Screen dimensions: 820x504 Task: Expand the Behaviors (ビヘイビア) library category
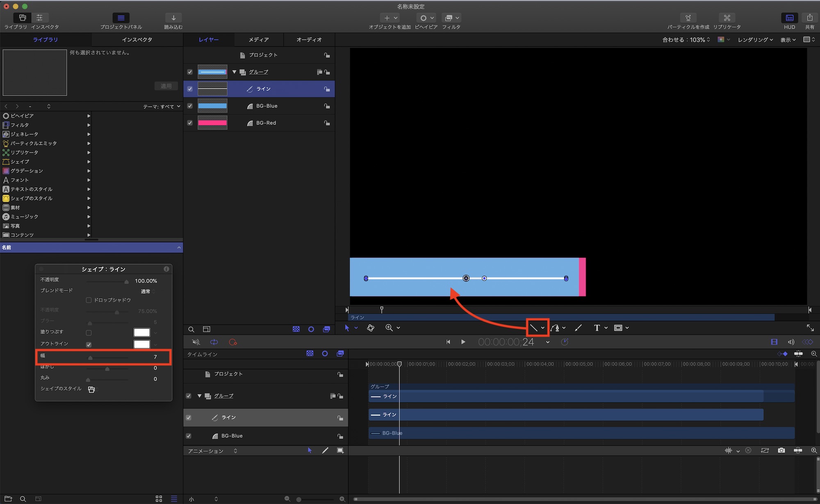pos(22,116)
